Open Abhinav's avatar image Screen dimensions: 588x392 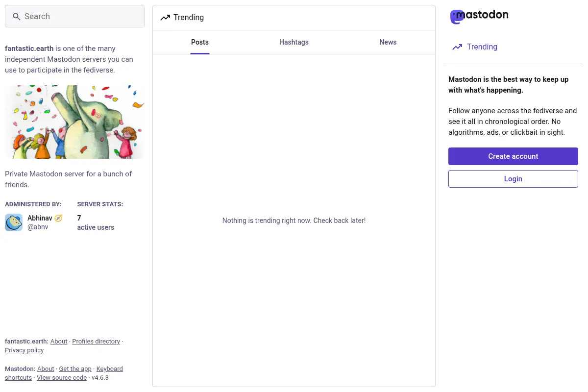click(x=14, y=222)
